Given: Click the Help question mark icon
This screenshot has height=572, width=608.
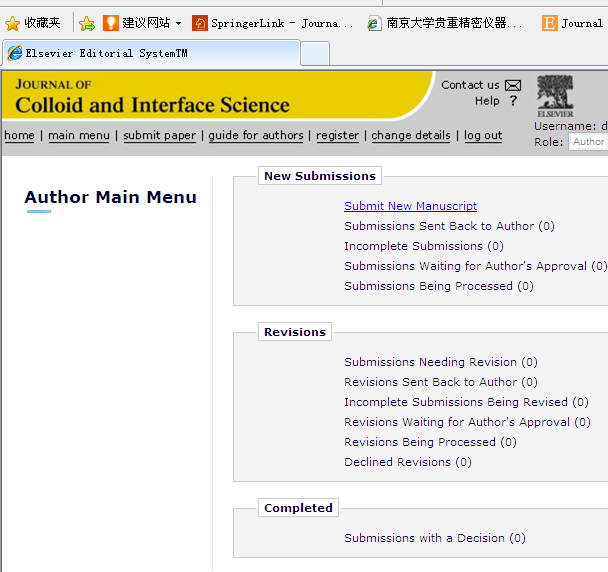Looking at the screenshot, I should pyautogui.click(x=513, y=101).
